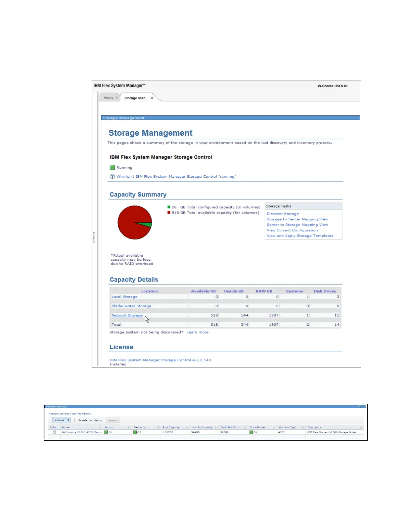Viewport: 411px width, 532px height.
Task: Sort by the Machine Type column arrows
Action: (x=303, y=428)
